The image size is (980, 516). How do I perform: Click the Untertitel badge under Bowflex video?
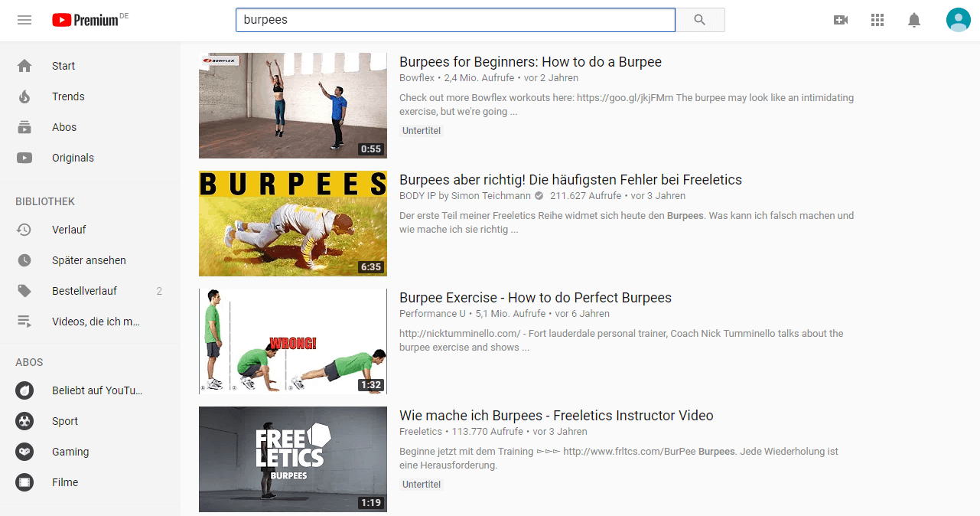point(422,131)
